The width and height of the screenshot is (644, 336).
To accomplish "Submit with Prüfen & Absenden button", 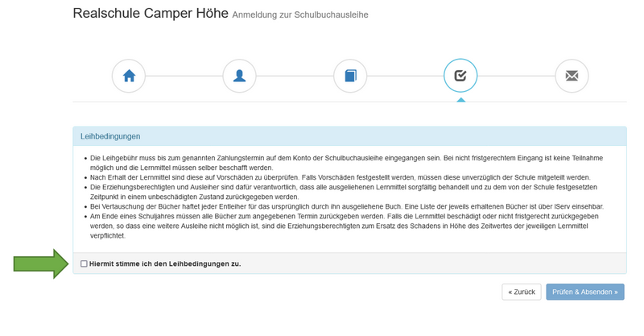I will tap(584, 292).
